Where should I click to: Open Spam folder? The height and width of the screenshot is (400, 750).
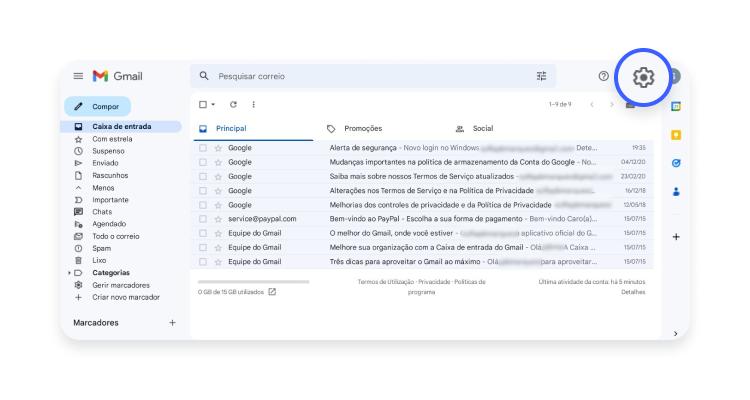click(101, 248)
